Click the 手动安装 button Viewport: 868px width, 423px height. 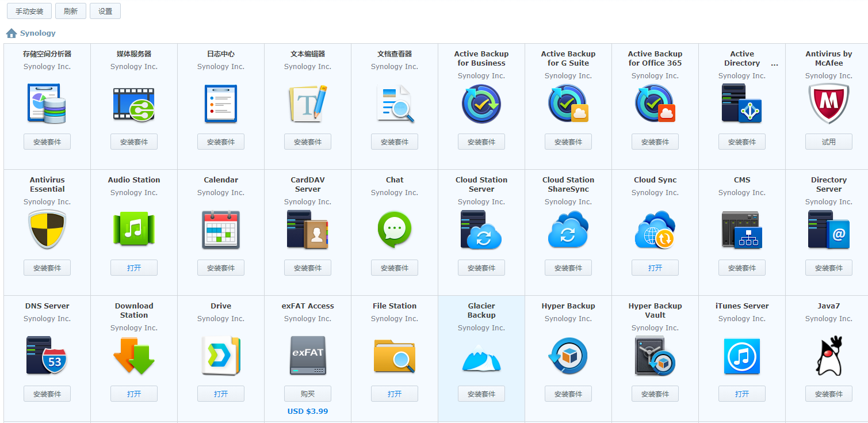29,12
